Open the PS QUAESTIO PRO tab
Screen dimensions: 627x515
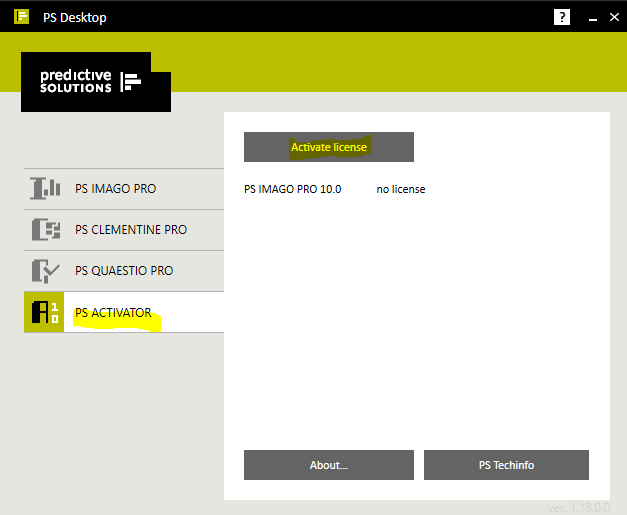pos(124,271)
